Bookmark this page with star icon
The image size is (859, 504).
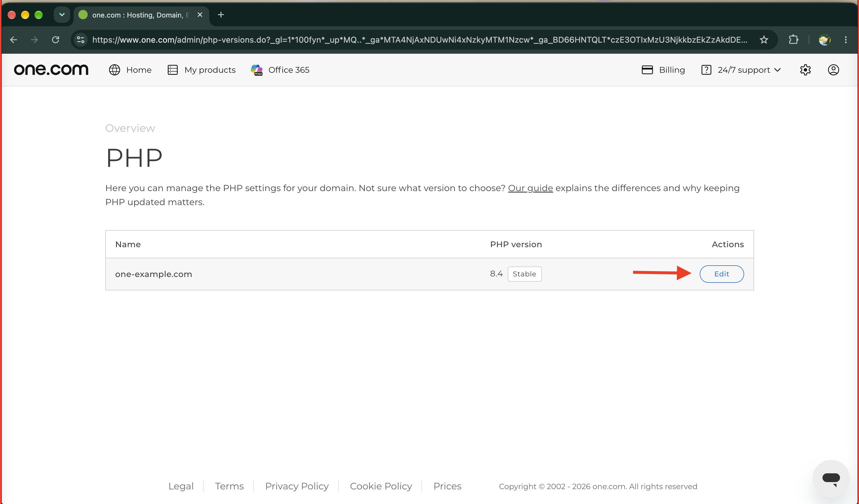coord(764,40)
